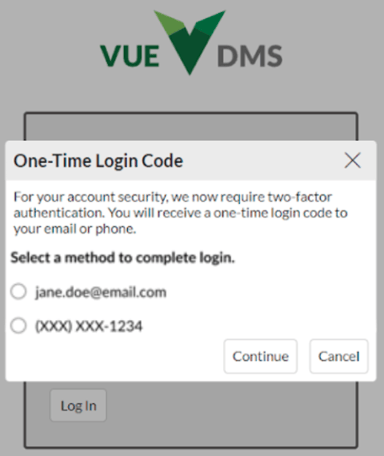The image size is (384, 456).
Task: Close the One-Time Login Code dialog
Action: (x=352, y=161)
